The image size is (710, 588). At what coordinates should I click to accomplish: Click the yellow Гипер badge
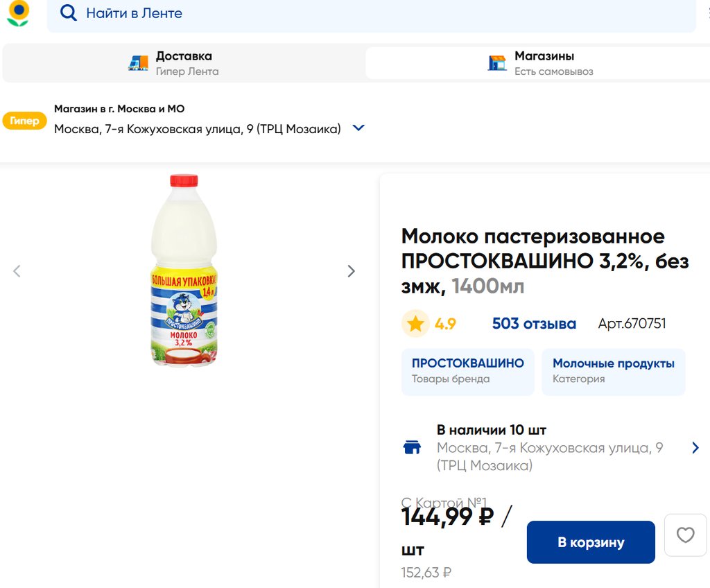[25, 121]
